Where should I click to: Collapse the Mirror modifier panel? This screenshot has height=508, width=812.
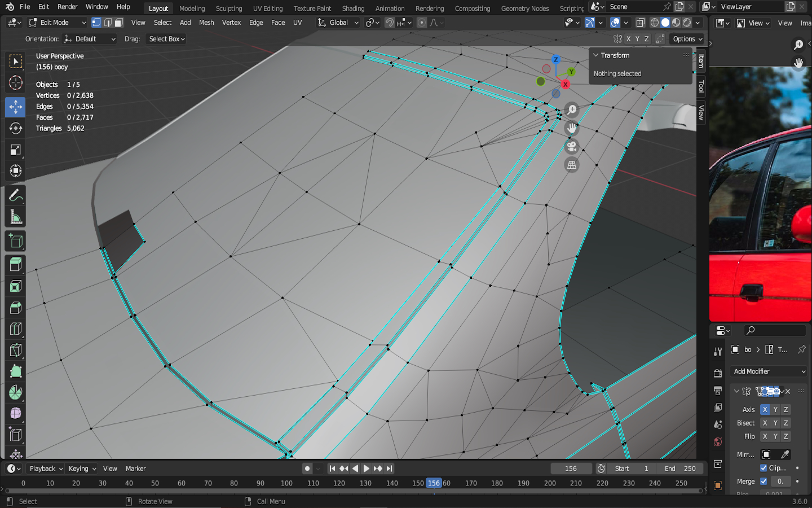[x=736, y=391]
